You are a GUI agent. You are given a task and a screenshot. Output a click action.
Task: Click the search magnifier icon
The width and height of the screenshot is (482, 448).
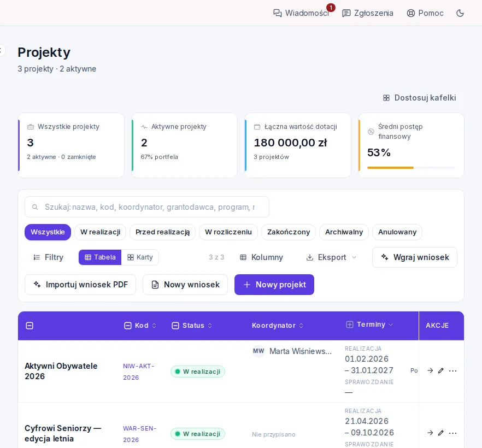click(35, 207)
